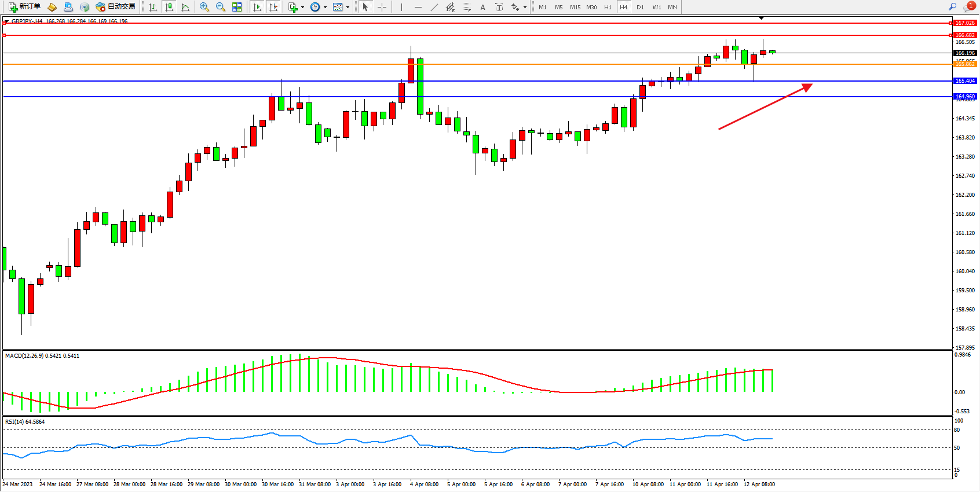Switch chart to line chart style

[x=185, y=7]
